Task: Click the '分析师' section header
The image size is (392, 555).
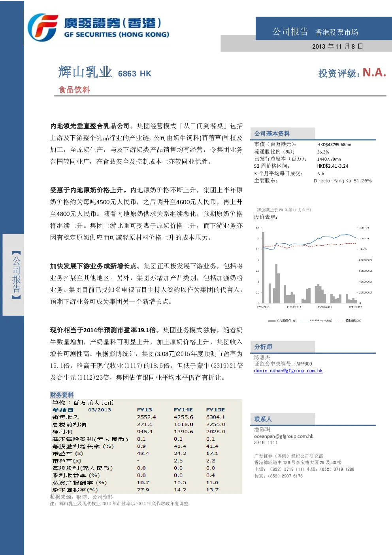Action: pos(263,347)
